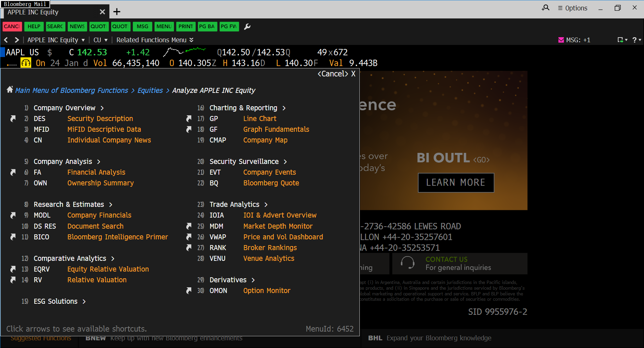The width and height of the screenshot is (644, 348).
Task: Click shortcut arrow beside MODL Company Financials
Action: point(13,215)
